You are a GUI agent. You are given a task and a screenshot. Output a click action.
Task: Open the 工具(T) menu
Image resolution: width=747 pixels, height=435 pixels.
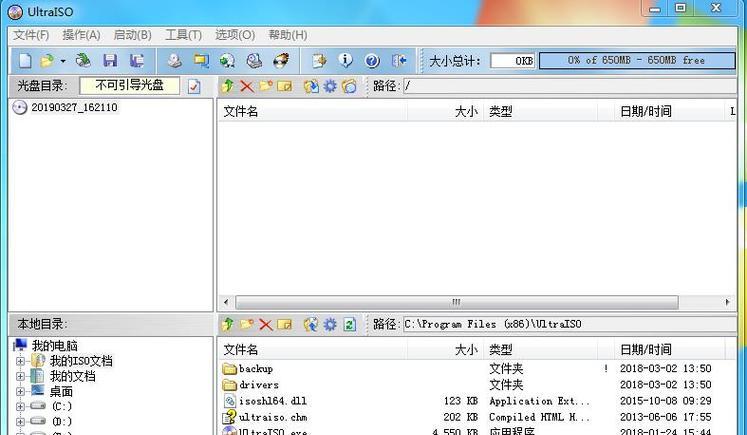pos(183,35)
